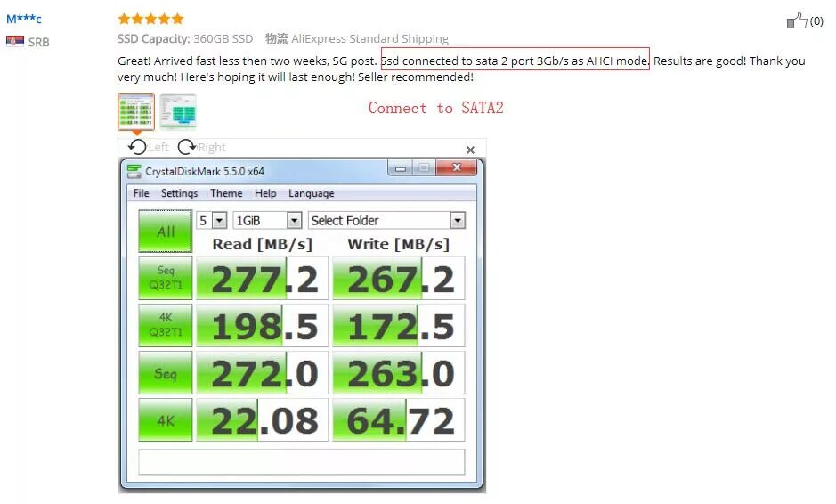Image resolution: width=836 pixels, height=504 pixels.
Task: Click the 4K write value 64.72
Action: coord(399,419)
